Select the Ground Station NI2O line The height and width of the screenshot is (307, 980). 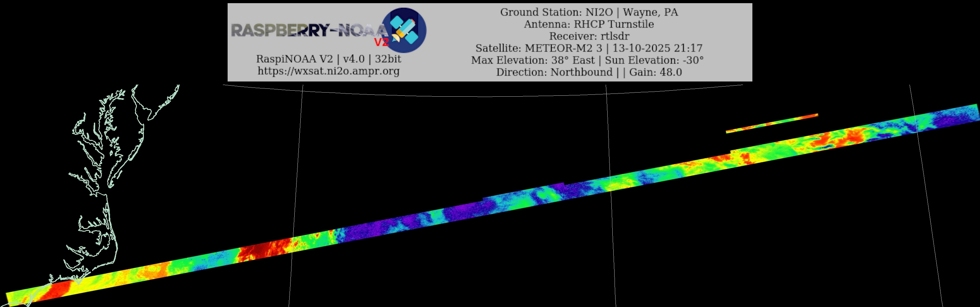589,12
